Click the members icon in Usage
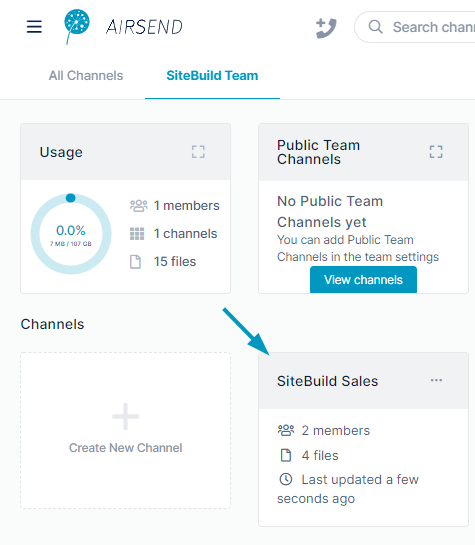This screenshot has height=545, width=475. 139,205
